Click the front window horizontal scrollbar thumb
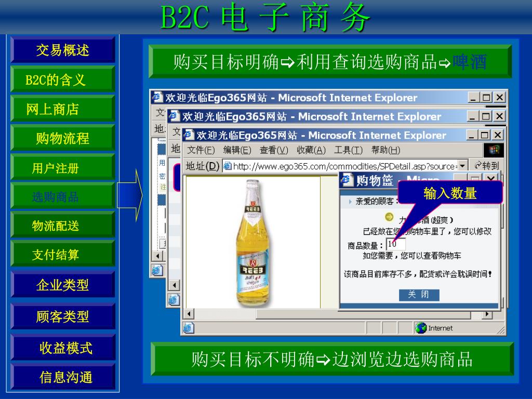 363,314
